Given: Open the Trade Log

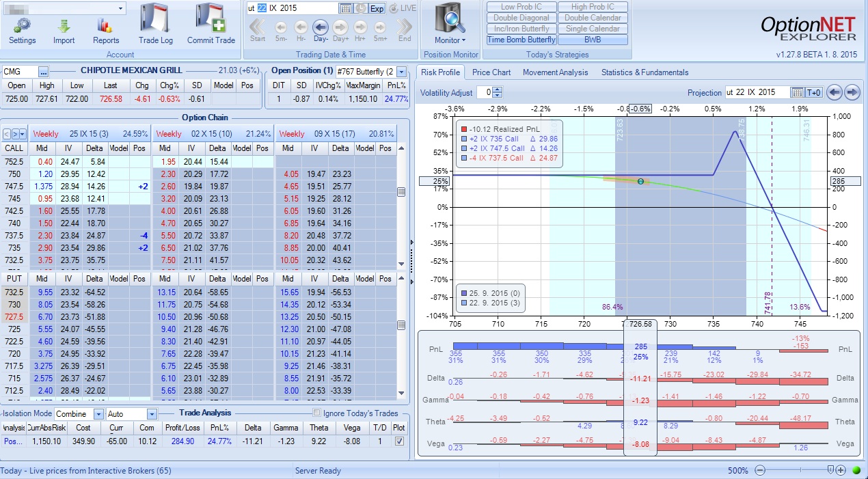Looking at the screenshot, I should pos(156,19).
